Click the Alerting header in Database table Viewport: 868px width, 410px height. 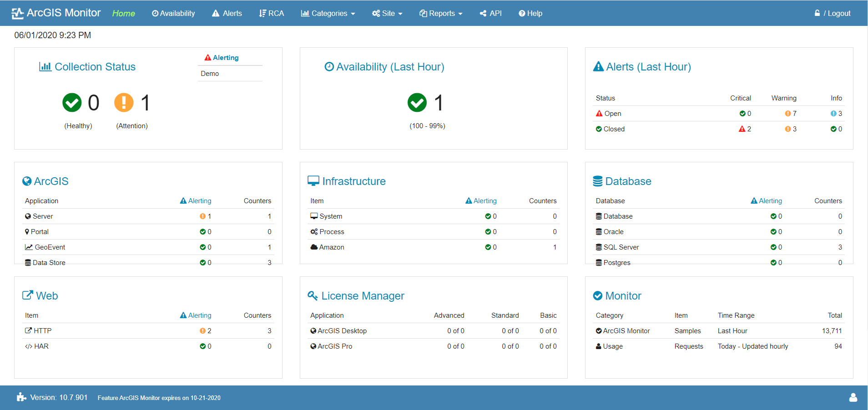point(767,201)
